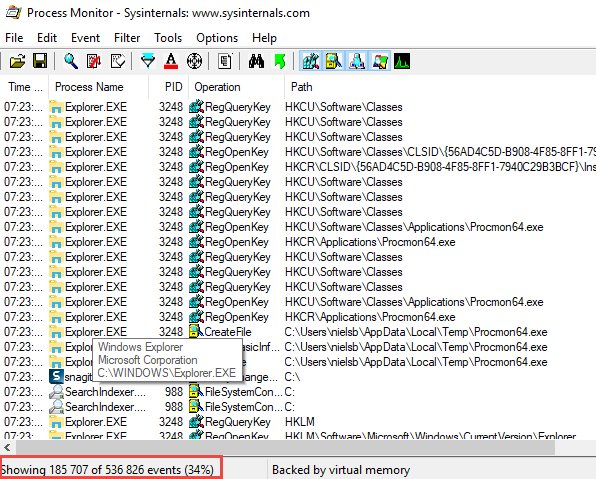Click the Find binoculars icon
This screenshot has height=479, width=596.
(256, 61)
